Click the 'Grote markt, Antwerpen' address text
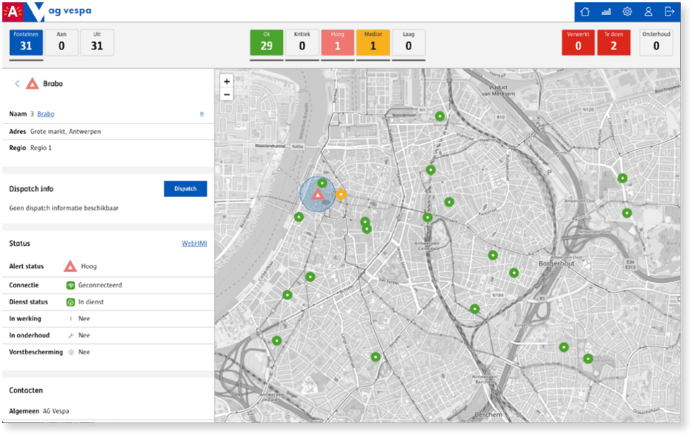This screenshot has width=700, height=437. pos(66,132)
